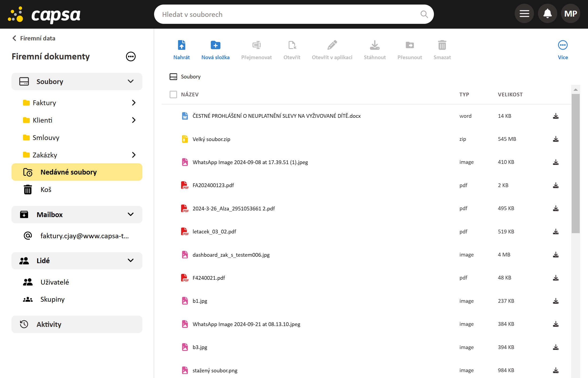This screenshot has width=588, height=378.
Task: Open the Koš trash folder
Action: (46, 190)
